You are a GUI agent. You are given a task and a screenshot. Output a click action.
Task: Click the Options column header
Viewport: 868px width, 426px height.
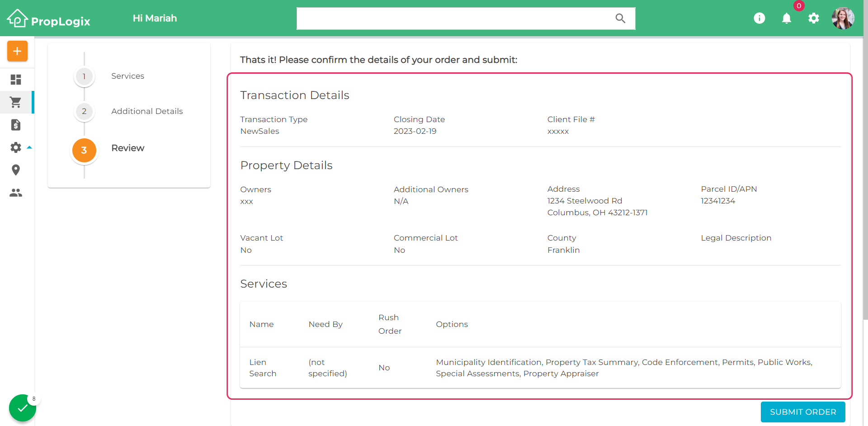[x=452, y=324]
